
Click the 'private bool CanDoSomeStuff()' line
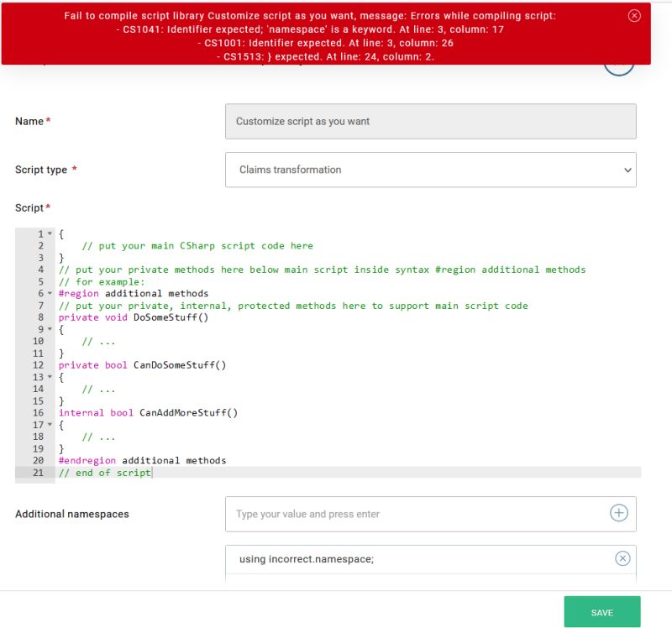pyautogui.click(x=142, y=365)
